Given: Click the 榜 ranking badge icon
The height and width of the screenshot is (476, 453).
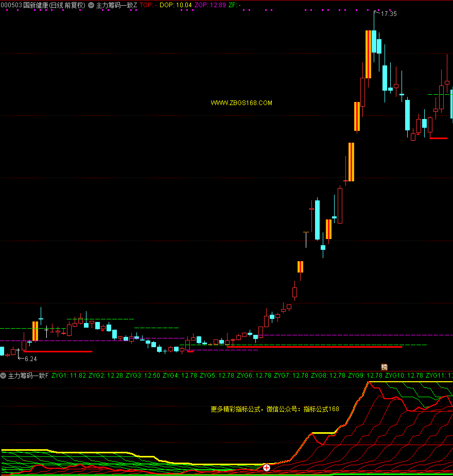Looking at the screenshot, I should pyautogui.click(x=384, y=367).
